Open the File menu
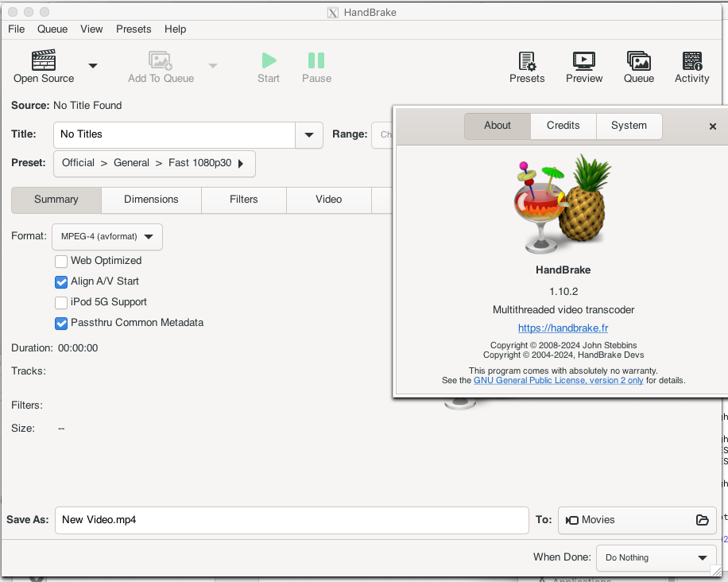The width and height of the screenshot is (728, 582). [16, 29]
